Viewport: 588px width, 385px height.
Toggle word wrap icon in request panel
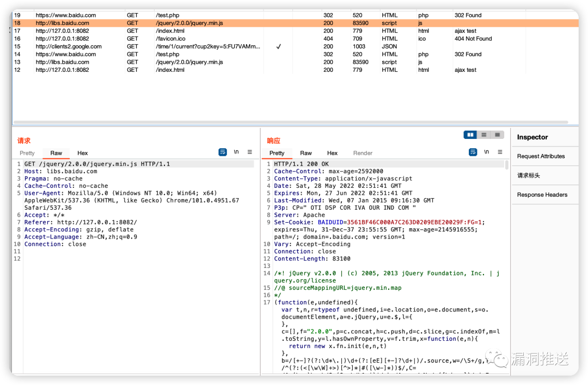pyautogui.click(x=222, y=152)
